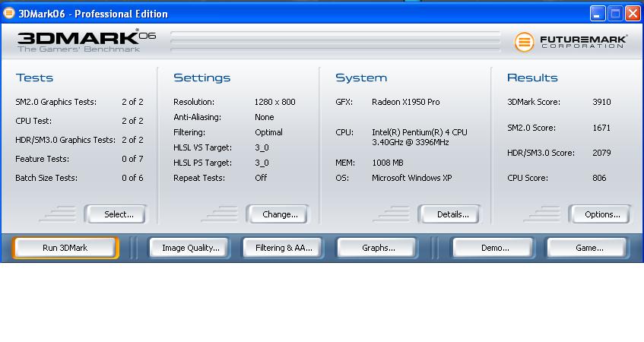Image resolution: width=644 pixels, height=342 pixels.
Task: Click the CPU Score value 806
Action: tap(599, 178)
